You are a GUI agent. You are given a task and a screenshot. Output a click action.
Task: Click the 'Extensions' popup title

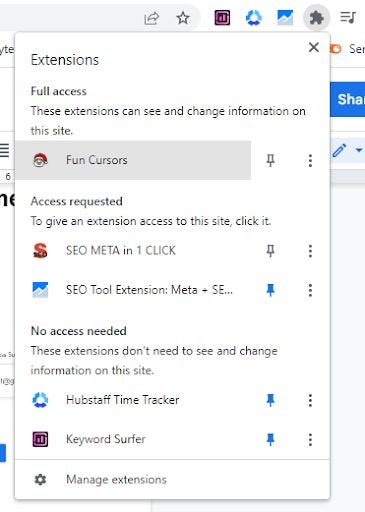pos(65,60)
